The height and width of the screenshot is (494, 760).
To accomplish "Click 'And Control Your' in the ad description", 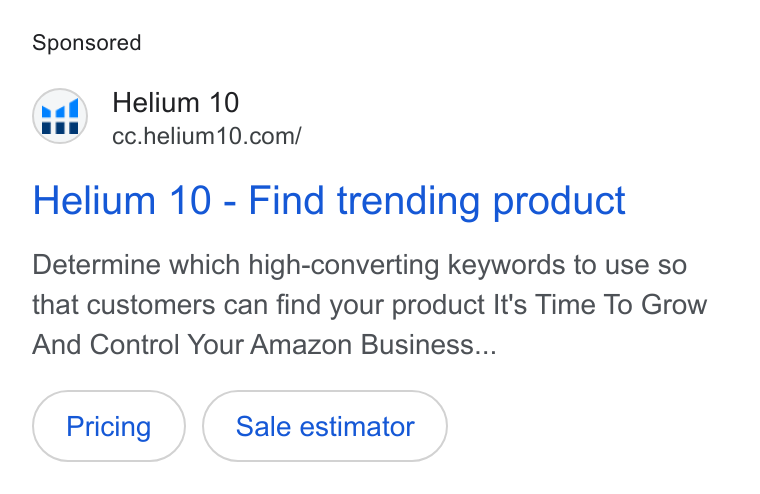I will pyautogui.click(x=138, y=345).
